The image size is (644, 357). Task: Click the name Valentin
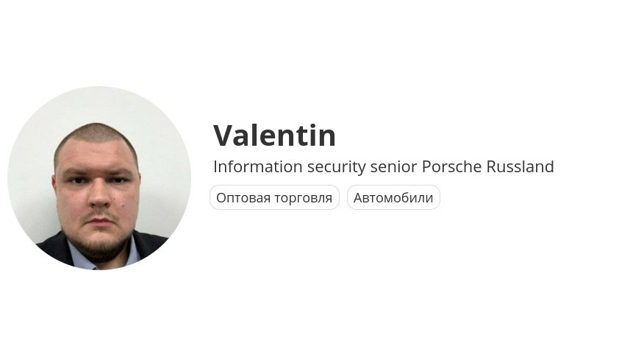(x=274, y=135)
